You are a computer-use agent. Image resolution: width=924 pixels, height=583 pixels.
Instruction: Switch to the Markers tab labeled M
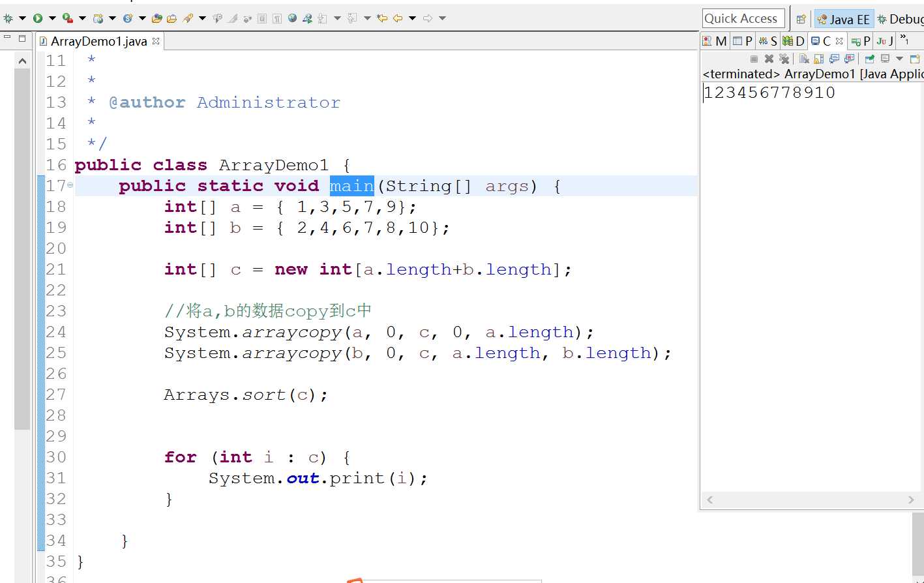(x=715, y=41)
